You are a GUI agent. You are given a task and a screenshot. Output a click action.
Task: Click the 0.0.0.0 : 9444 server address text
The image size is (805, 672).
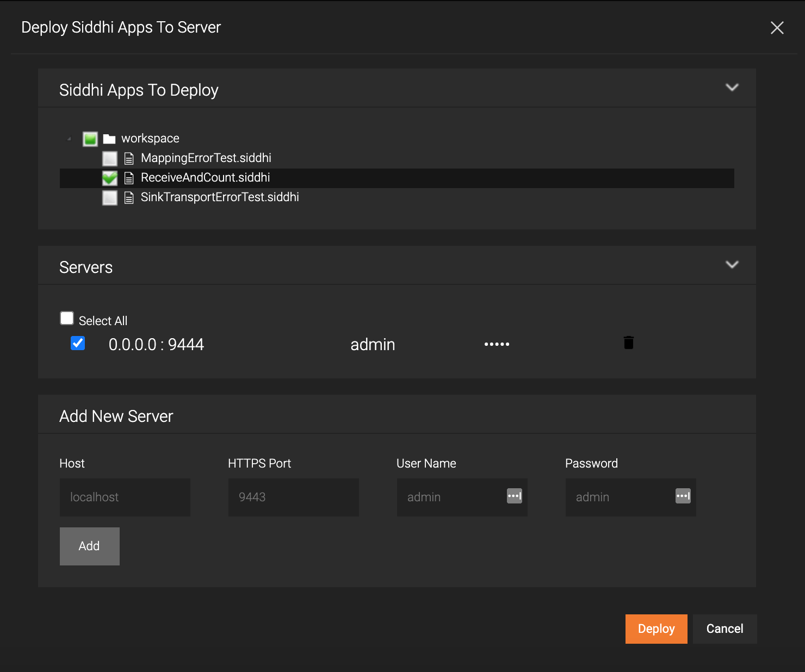point(156,345)
